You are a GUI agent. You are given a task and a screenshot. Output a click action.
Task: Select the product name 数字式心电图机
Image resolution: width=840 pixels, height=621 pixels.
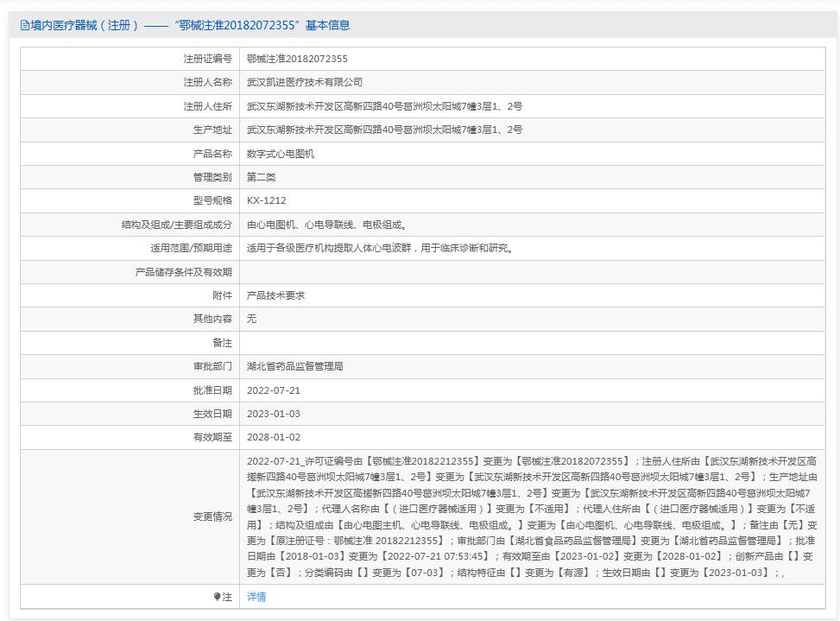tap(281, 154)
